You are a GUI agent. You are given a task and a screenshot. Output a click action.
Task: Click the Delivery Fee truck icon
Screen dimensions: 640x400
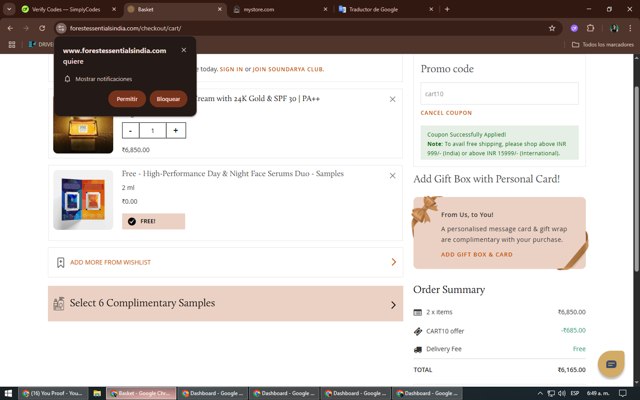click(418, 350)
